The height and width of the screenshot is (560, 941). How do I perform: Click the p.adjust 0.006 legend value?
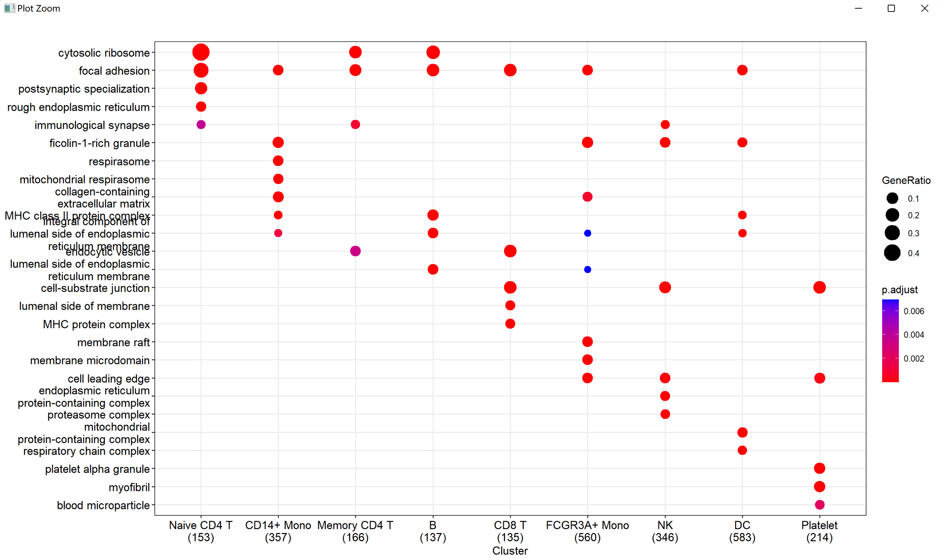pyautogui.click(x=914, y=311)
